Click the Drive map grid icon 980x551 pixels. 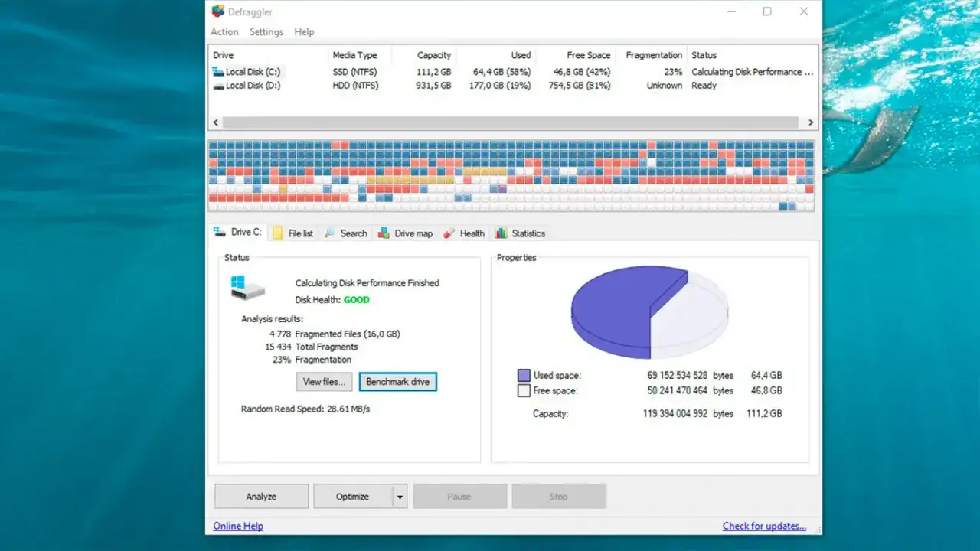384,233
